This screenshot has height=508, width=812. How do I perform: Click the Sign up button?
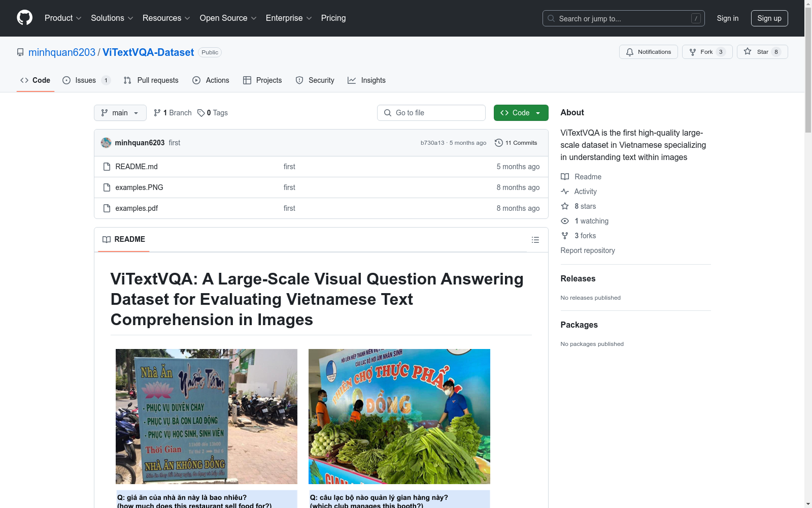coord(769,18)
